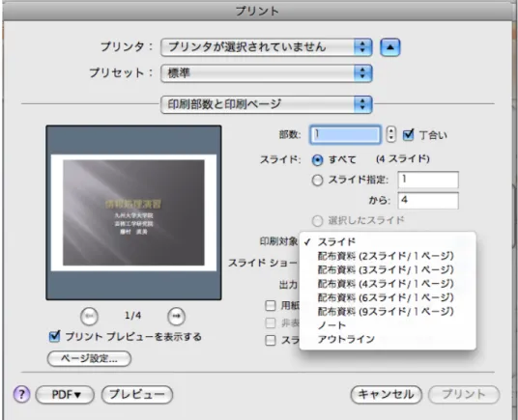The width and height of the screenshot is (518, 420).
Task: Click the プレビュー button
Action: (x=137, y=395)
